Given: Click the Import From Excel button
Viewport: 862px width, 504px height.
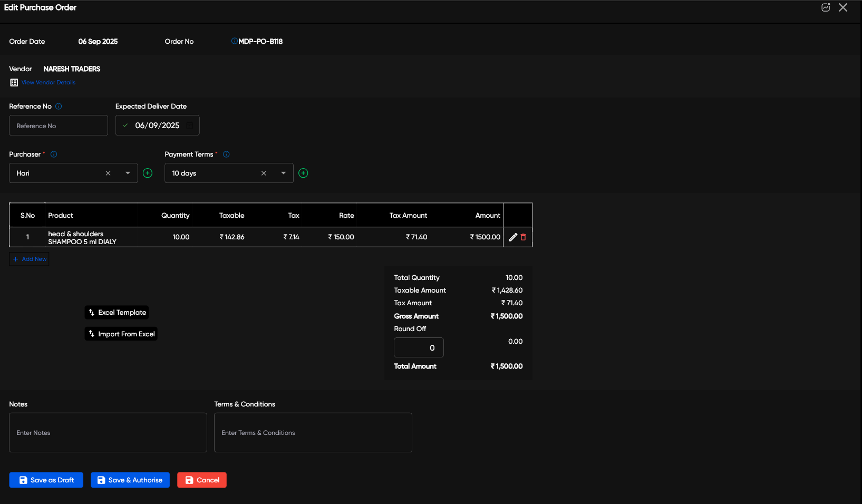Looking at the screenshot, I should pos(121,334).
